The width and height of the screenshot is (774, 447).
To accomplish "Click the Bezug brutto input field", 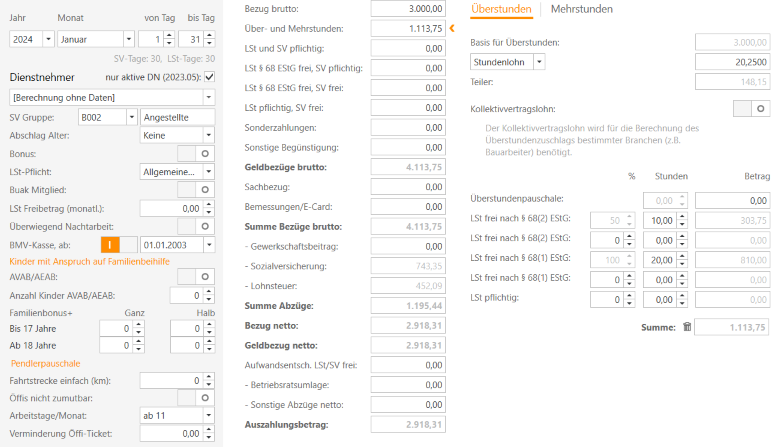I will tap(407, 8).
